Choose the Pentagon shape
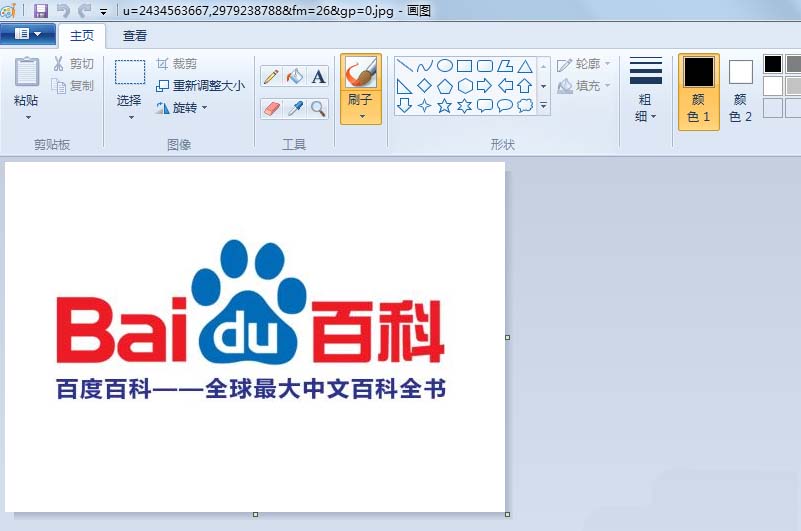The width and height of the screenshot is (801, 531). tap(445, 86)
